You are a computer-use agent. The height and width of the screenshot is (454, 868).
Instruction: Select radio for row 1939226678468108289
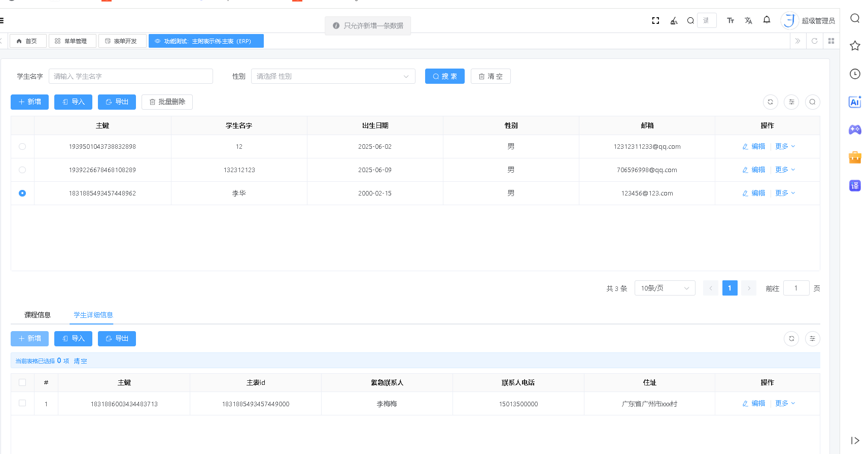22,170
